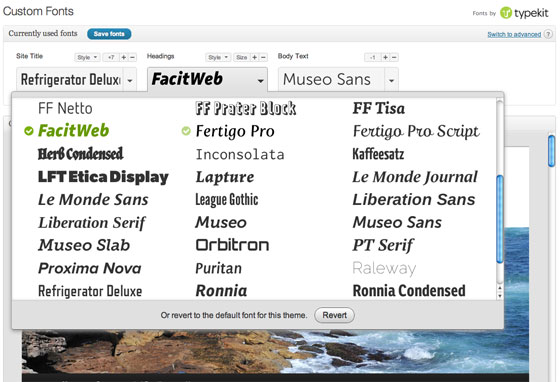Image resolution: width=560 pixels, height=382 pixels.
Task: Choose the Ronnia Condensed font
Action: (x=409, y=291)
